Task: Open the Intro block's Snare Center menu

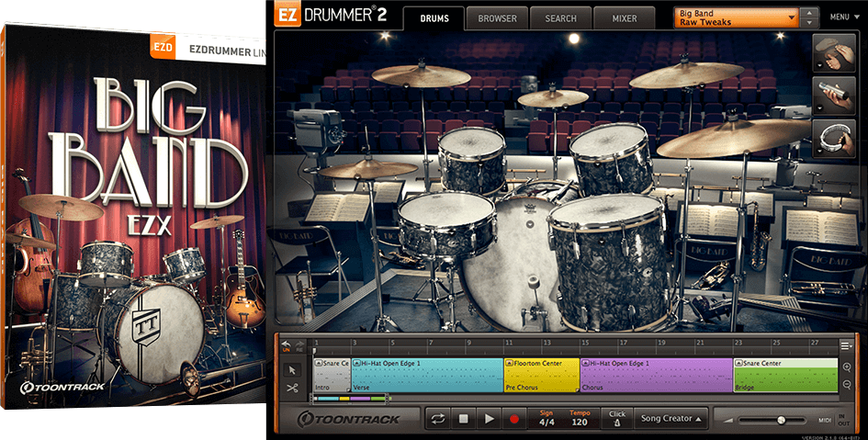Action: pos(319,363)
